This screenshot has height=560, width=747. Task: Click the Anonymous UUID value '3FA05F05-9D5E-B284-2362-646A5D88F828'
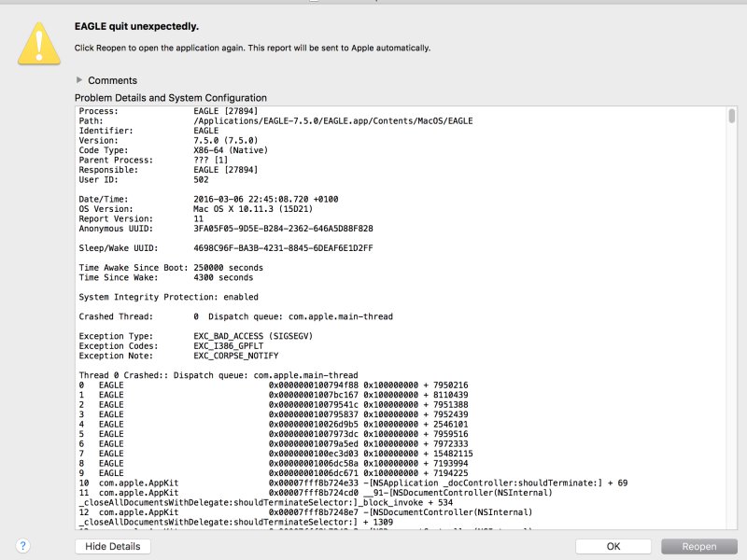(283, 229)
